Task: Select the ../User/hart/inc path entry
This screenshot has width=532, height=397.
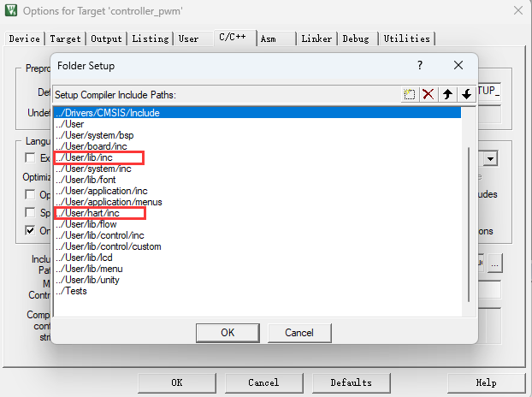Action: point(87,213)
